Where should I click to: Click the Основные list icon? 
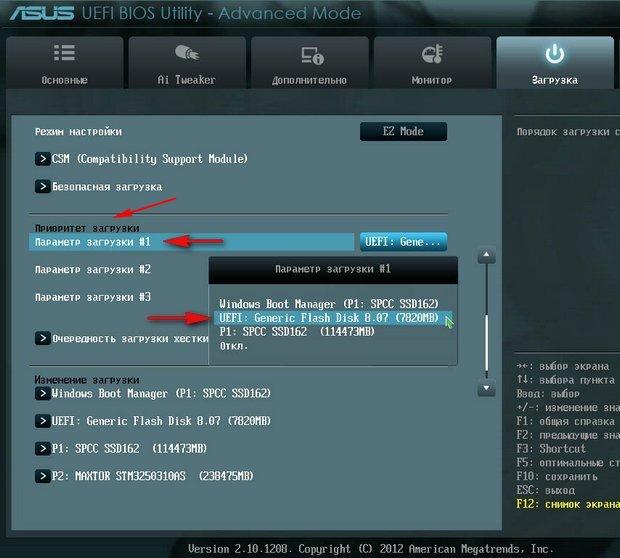pyautogui.click(x=64, y=53)
